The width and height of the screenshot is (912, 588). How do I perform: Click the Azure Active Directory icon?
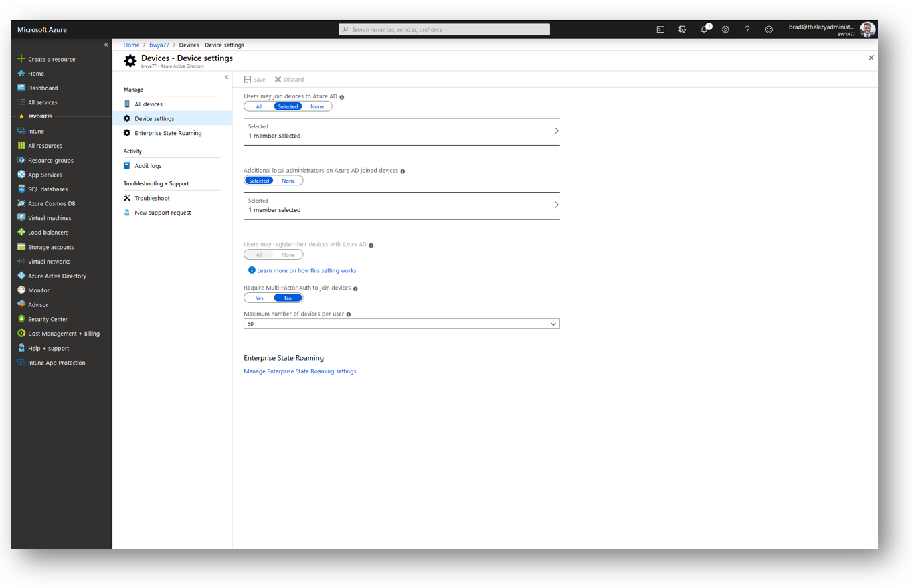tap(21, 276)
